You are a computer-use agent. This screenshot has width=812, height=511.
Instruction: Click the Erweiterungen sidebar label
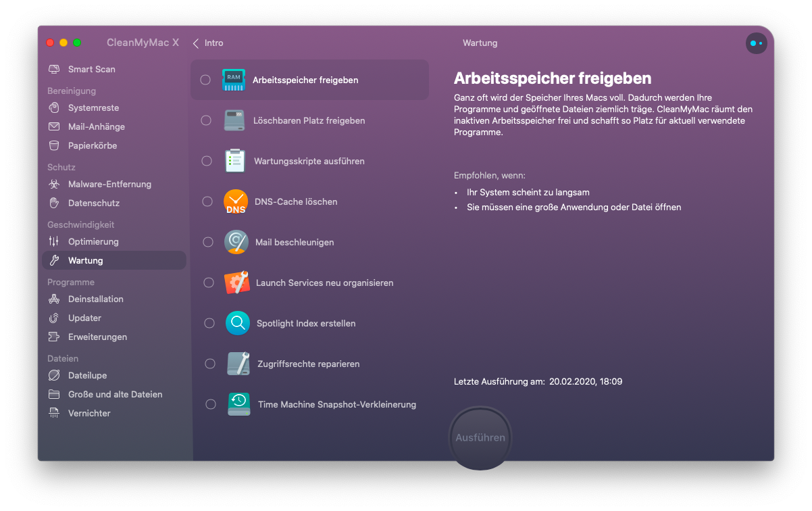coord(98,337)
